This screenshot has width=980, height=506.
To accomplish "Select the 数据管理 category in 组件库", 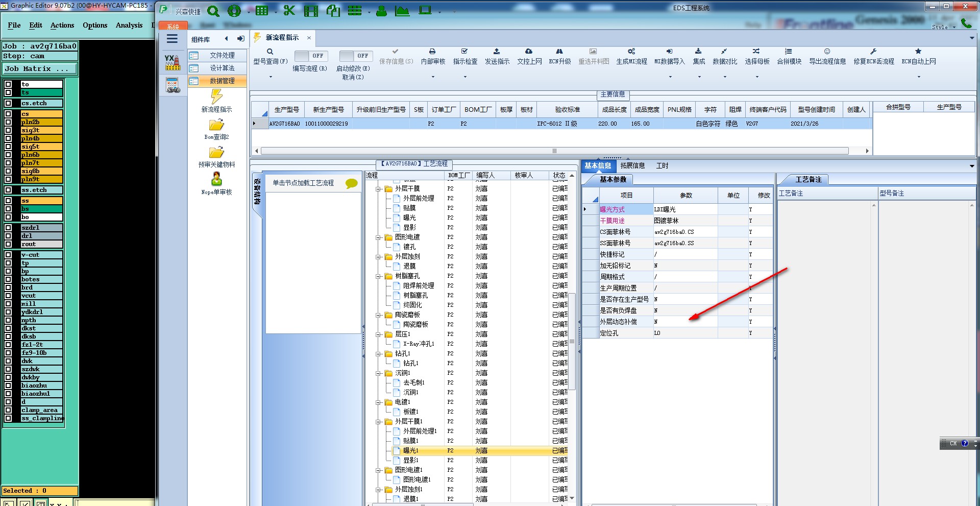I will [x=218, y=81].
